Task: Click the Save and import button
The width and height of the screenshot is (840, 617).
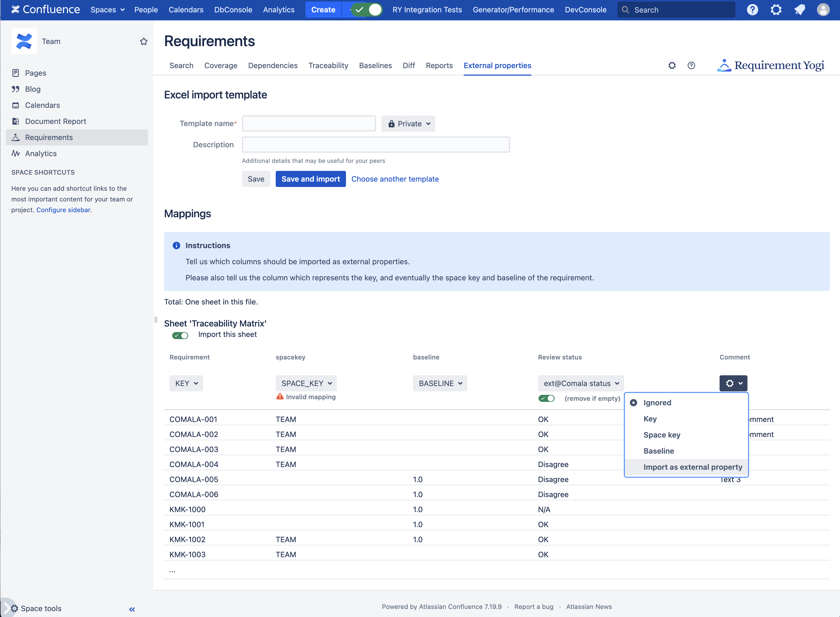Action: tap(310, 179)
